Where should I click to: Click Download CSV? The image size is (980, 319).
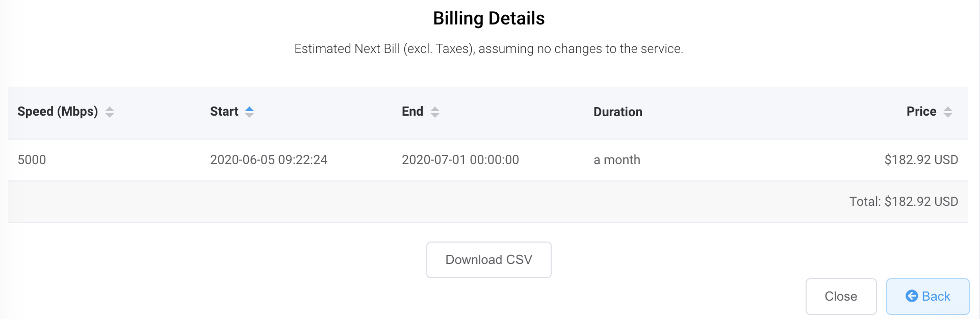pos(488,259)
